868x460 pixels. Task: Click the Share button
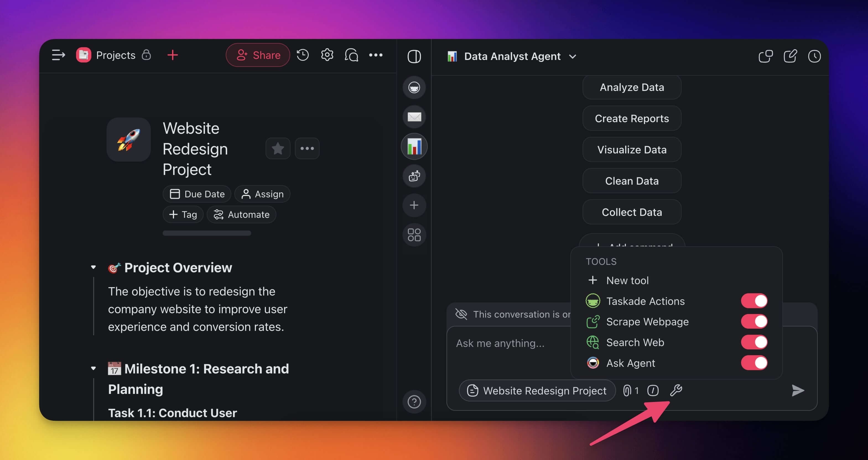pos(258,55)
